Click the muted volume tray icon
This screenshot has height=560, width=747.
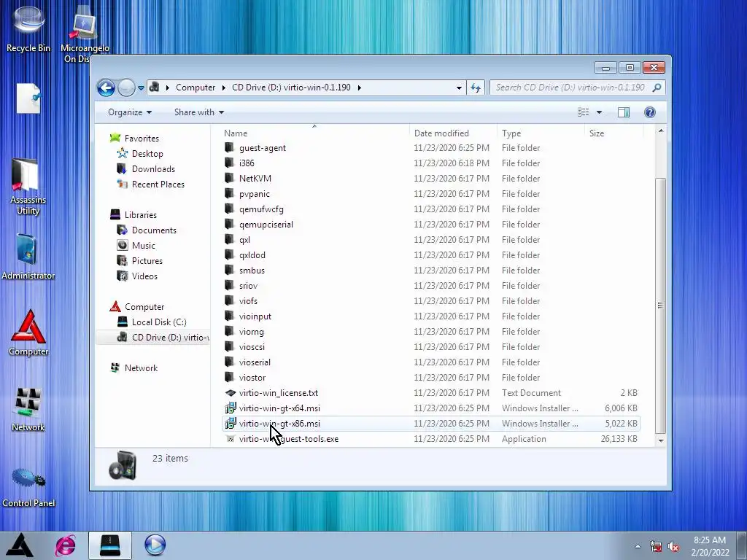(x=673, y=547)
